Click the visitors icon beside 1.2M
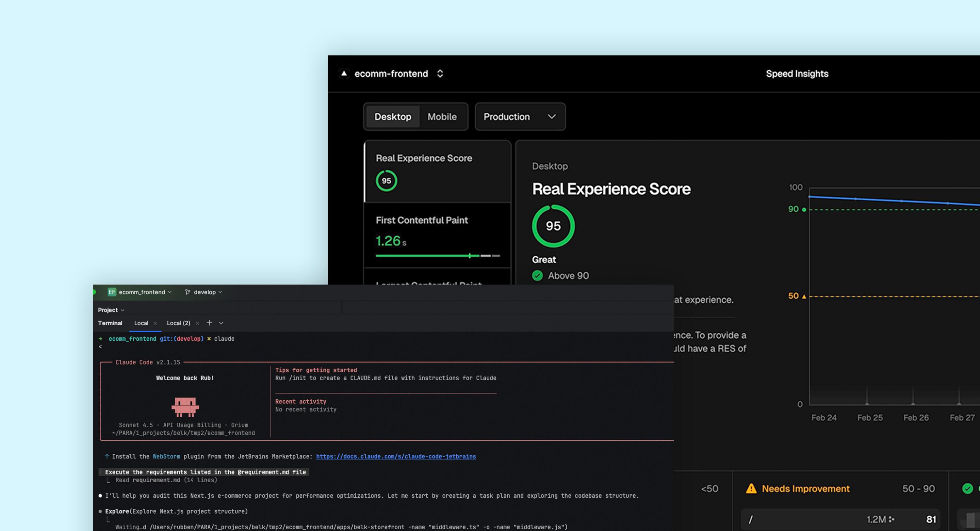 (892, 519)
